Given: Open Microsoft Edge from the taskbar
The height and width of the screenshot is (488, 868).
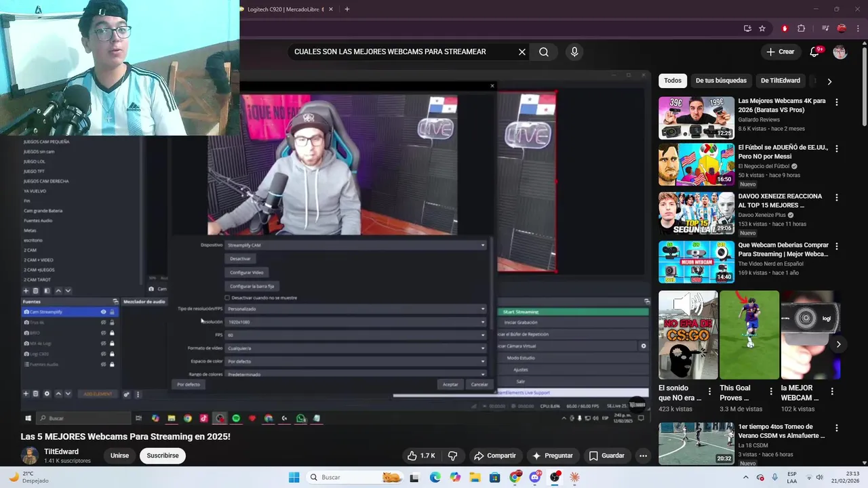Looking at the screenshot, I should point(435,477).
